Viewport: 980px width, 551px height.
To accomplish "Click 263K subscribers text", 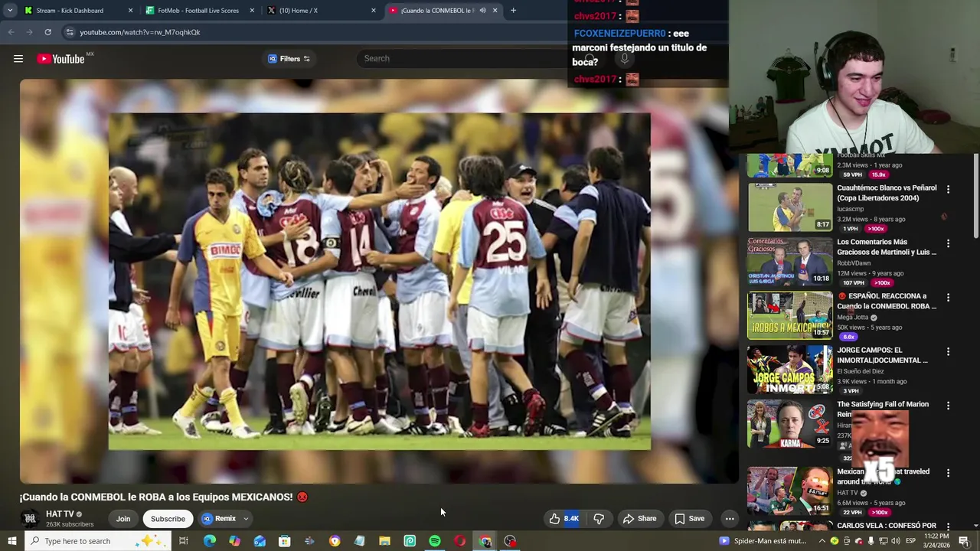I will point(70,524).
